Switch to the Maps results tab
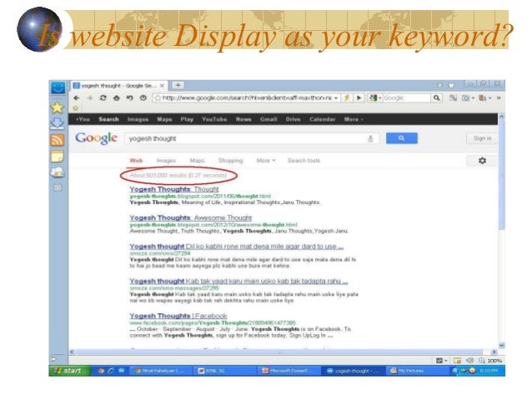 pos(197,160)
